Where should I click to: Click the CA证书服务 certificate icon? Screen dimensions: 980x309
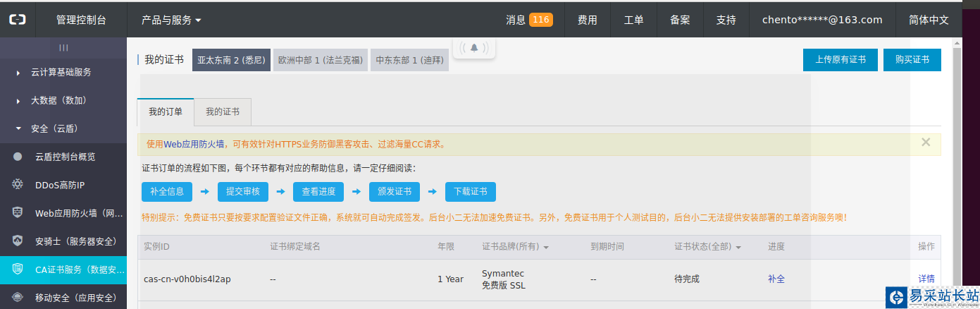coord(18,269)
